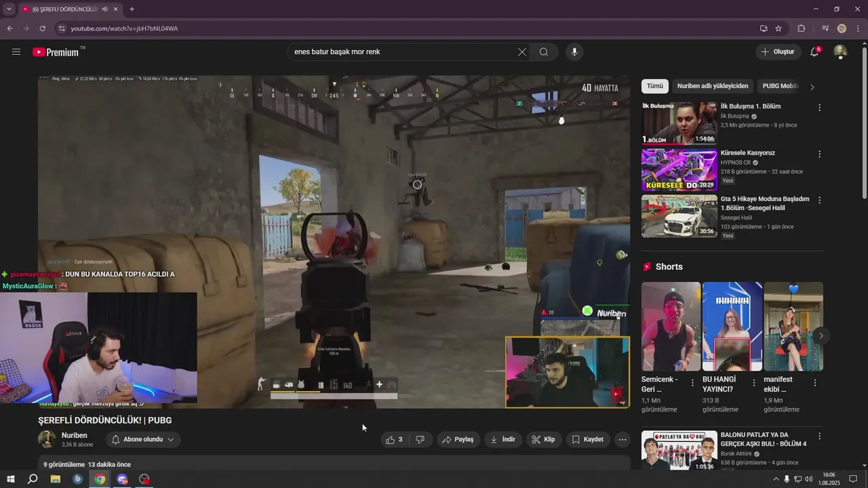This screenshot has height=488, width=868.
Task: Clear the search box text
Action: tap(522, 52)
